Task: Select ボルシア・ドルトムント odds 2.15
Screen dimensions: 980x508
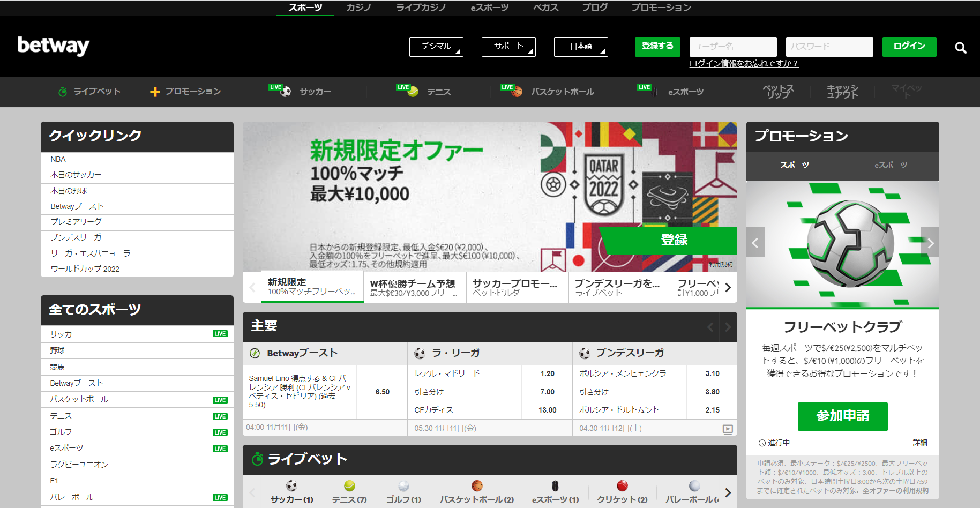Action: (712, 410)
